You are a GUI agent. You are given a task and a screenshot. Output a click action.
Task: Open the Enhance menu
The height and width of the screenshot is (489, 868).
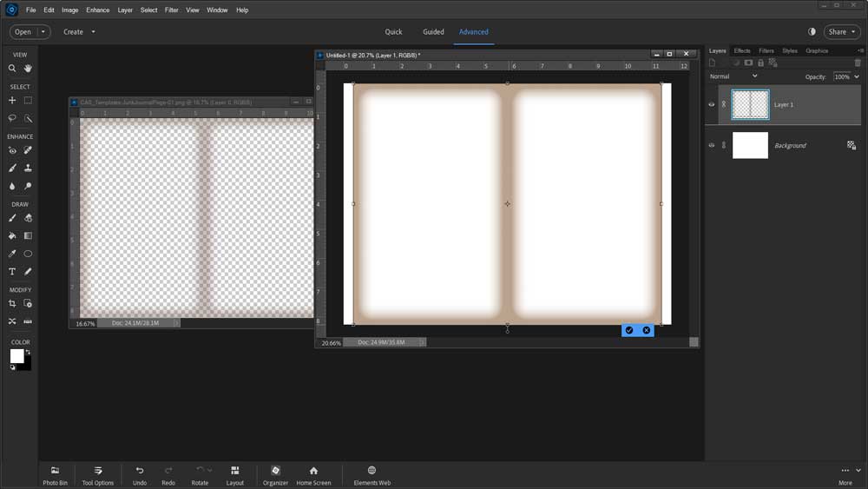[98, 10]
